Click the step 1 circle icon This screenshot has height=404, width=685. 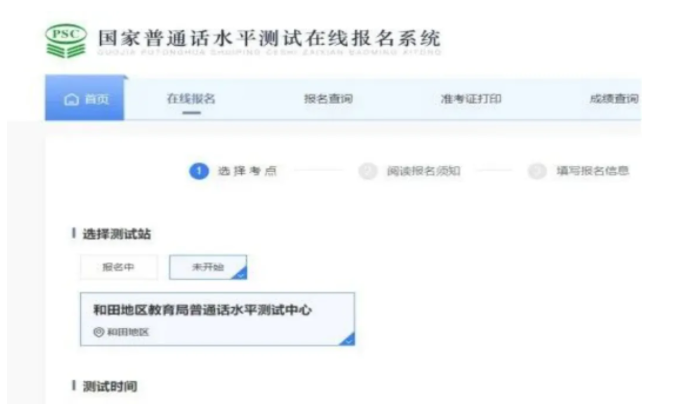point(199,171)
